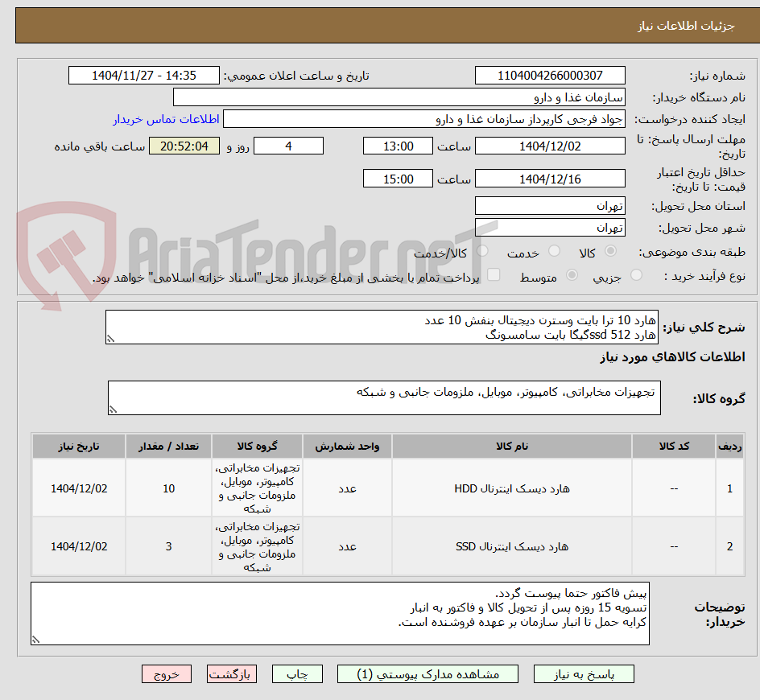This screenshot has height=700, width=760.
Task: Select the خدمت radio button
Action: (x=554, y=250)
